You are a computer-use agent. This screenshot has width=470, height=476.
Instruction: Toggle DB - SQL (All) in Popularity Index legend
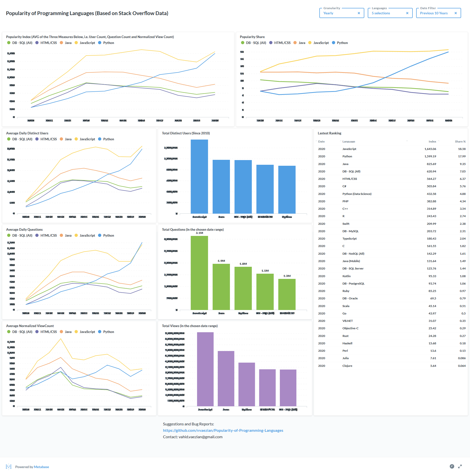point(20,43)
